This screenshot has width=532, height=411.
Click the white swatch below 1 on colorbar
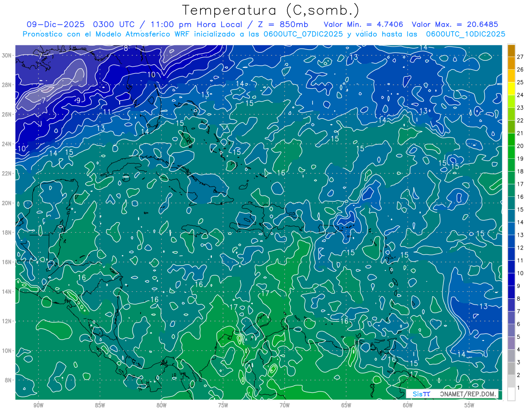coord(511,394)
